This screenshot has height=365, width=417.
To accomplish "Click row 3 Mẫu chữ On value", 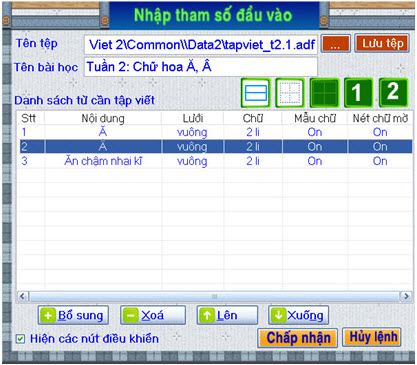I will pyautogui.click(x=315, y=161).
